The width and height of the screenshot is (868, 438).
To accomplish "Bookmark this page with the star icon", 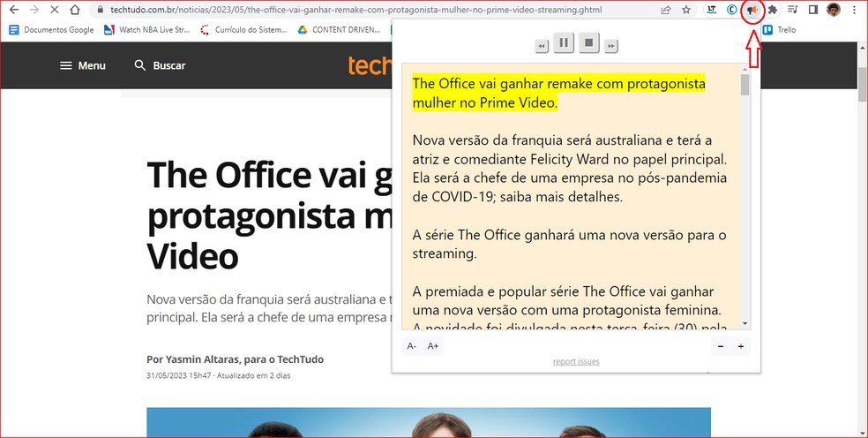I will pyautogui.click(x=686, y=10).
